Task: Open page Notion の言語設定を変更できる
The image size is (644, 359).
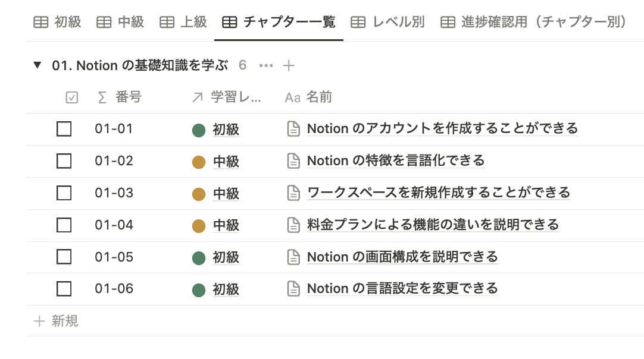Action: [402, 288]
